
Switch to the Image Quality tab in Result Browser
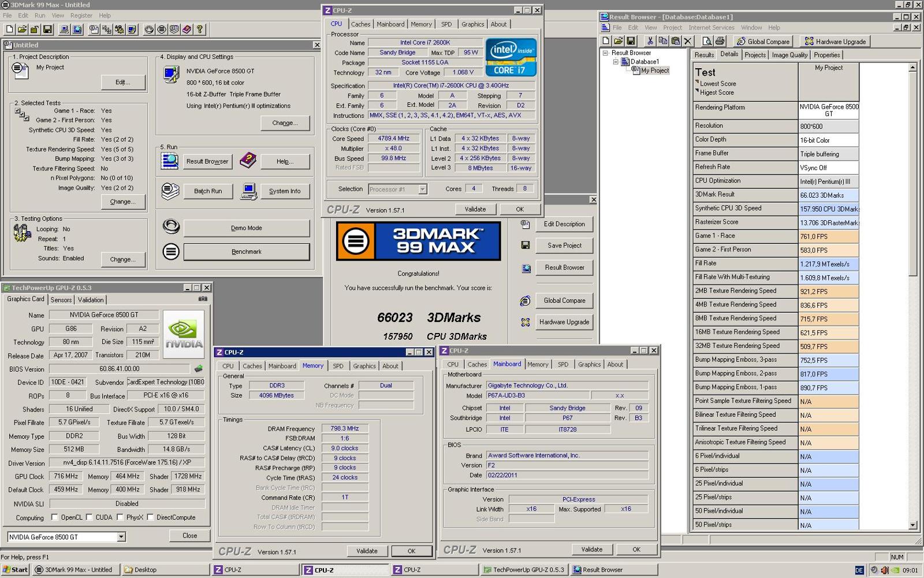(x=789, y=55)
